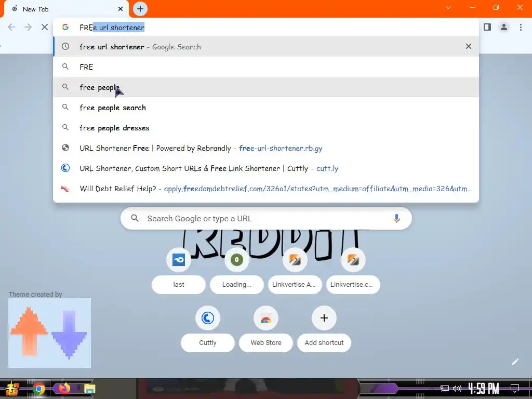Go forward with the forward arrow
The width and height of the screenshot is (532, 399).
28,27
